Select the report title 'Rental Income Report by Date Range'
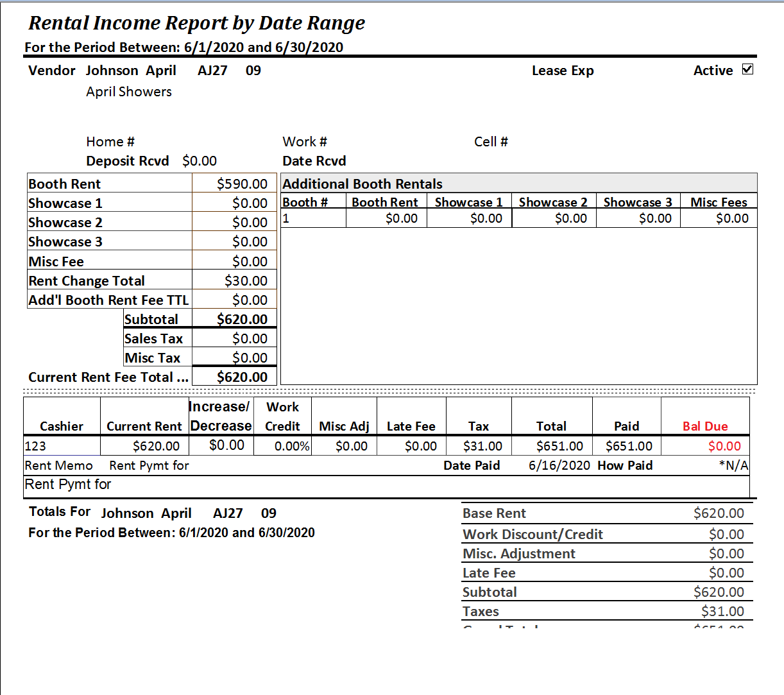This screenshot has height=695, width=784. coord(197,23)
